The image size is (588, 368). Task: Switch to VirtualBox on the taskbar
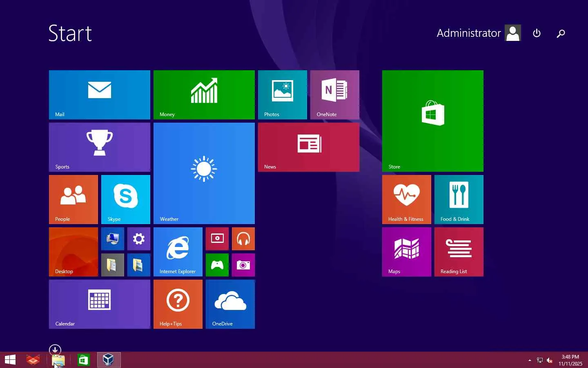109,360
